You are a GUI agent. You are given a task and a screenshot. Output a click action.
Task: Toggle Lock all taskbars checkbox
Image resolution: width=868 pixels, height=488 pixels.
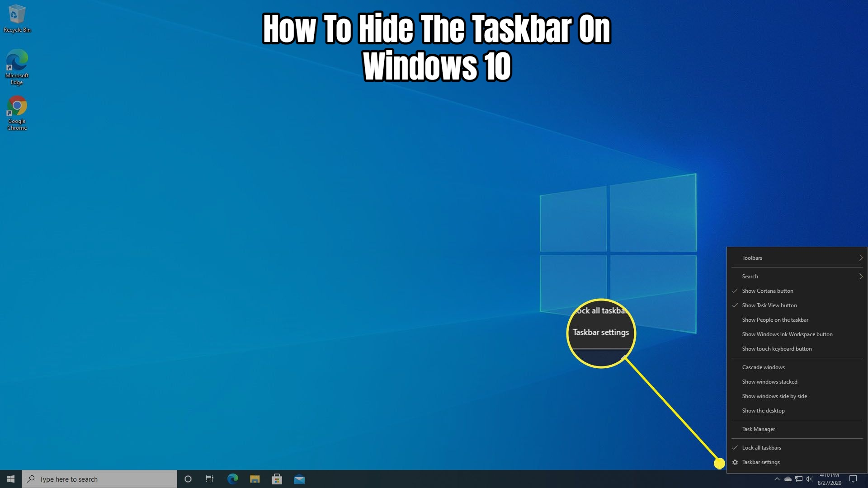(761, 447)
